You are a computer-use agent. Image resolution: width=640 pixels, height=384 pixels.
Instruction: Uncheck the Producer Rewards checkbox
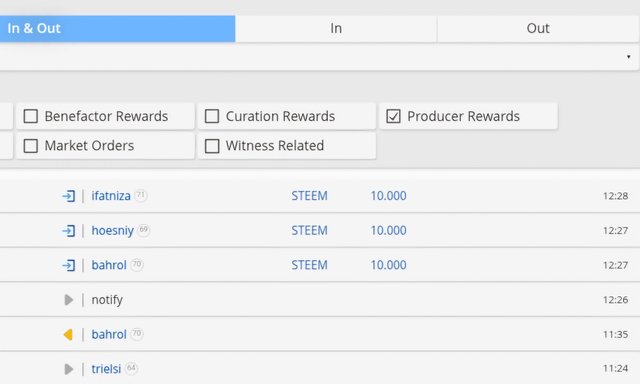(x=393, y=116)
